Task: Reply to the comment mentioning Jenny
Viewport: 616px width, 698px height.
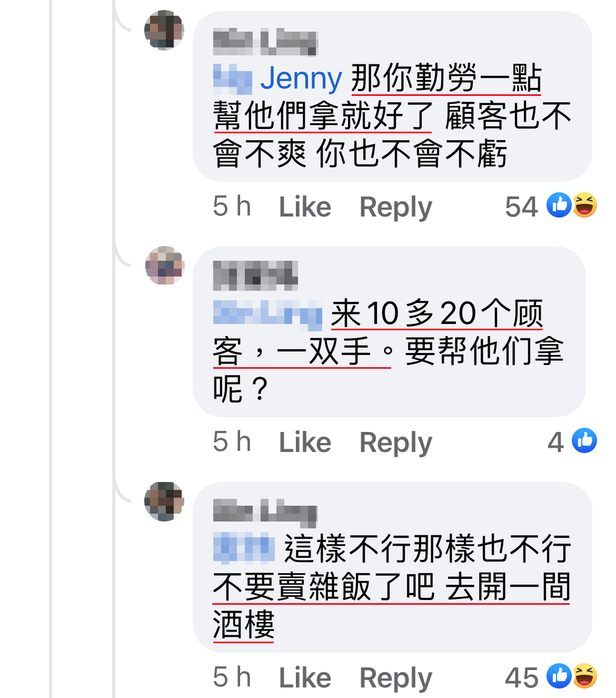Action: [395, 207]
